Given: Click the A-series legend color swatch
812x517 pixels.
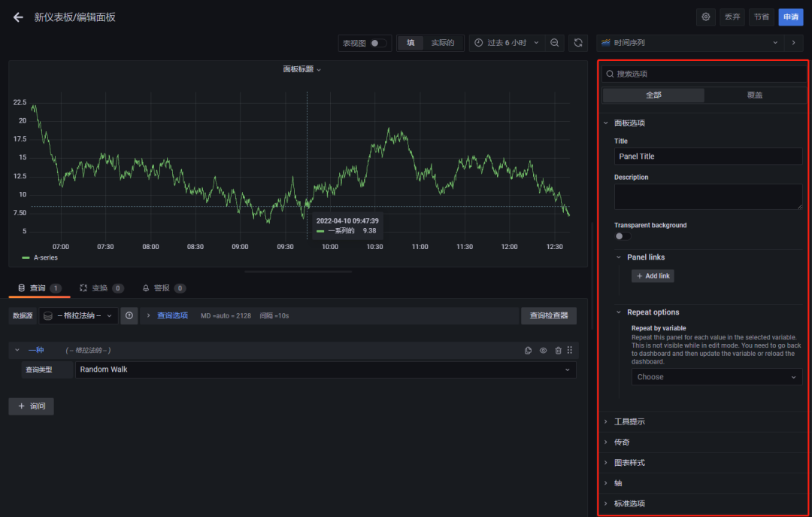Looking at the screenshot, I should point(26,257).
